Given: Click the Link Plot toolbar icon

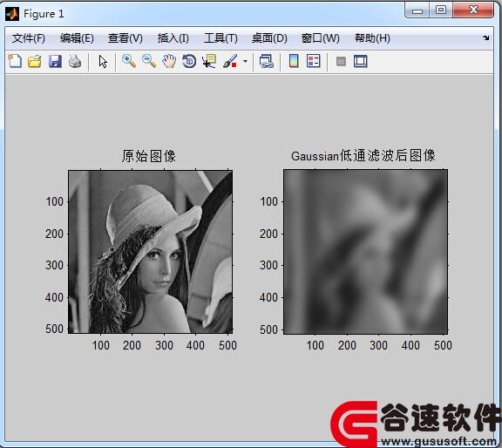Looking at the screenshot, I should 266,61.
